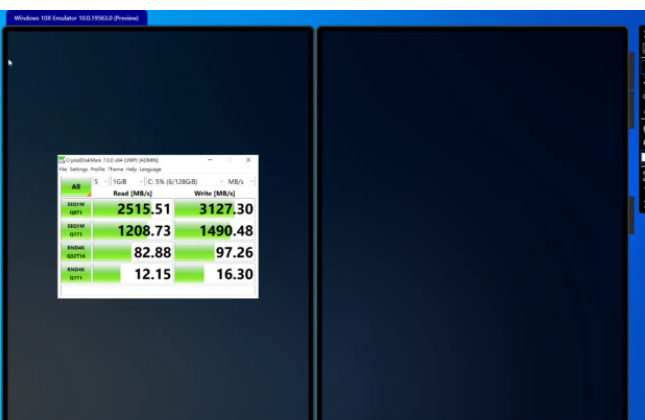The image size is (645, 420).
Task: Run all benchmarks with the All button
Action: click(76, 187)
